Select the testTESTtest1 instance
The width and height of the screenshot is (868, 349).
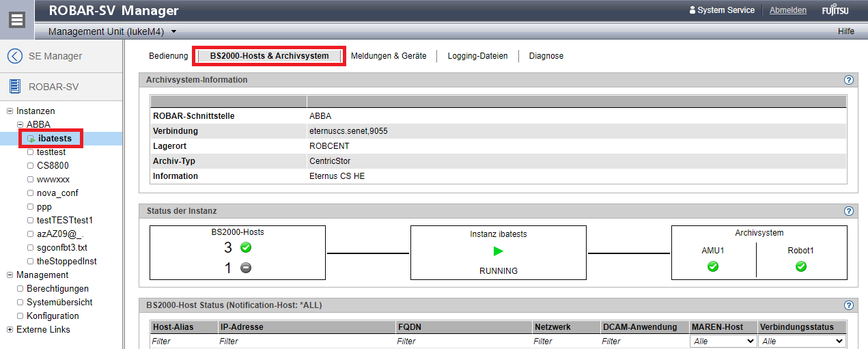pyautogui.click(x=65, y=221)
